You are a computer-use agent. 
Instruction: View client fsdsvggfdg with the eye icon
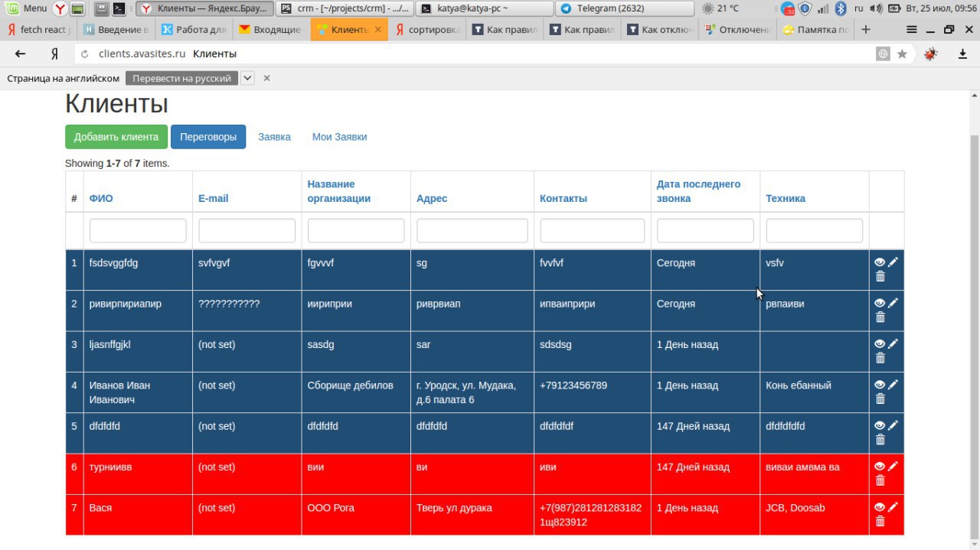[880, 262]
